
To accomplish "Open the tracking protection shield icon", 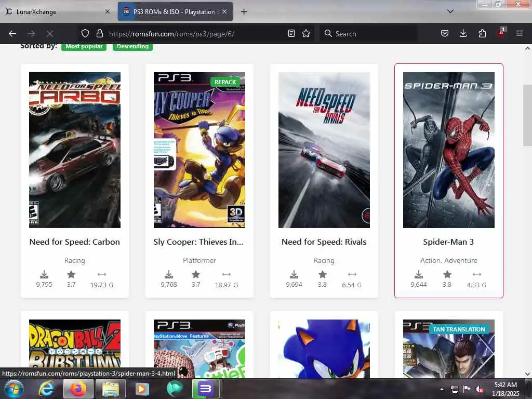I will click(x=85, y=33).
